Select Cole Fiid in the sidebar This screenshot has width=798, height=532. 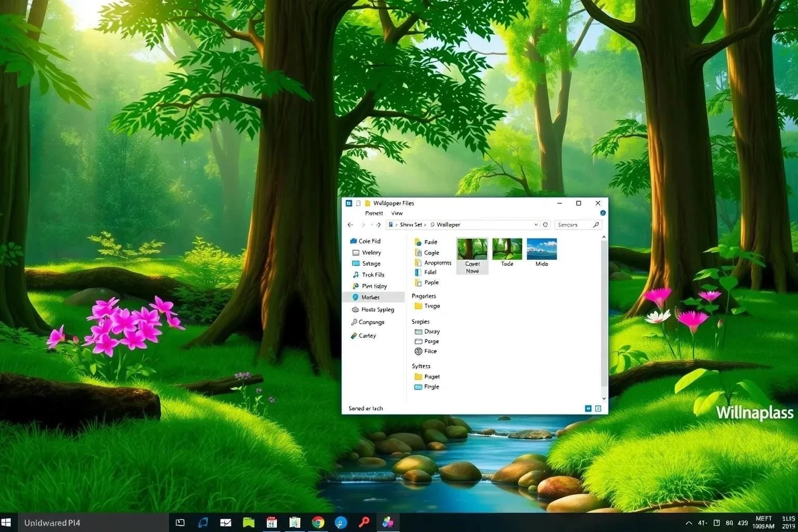point(365,241)
